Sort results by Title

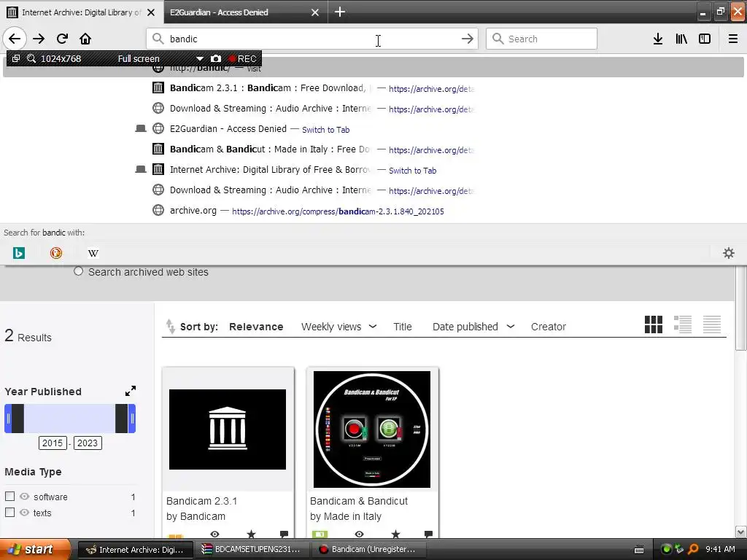403,327
